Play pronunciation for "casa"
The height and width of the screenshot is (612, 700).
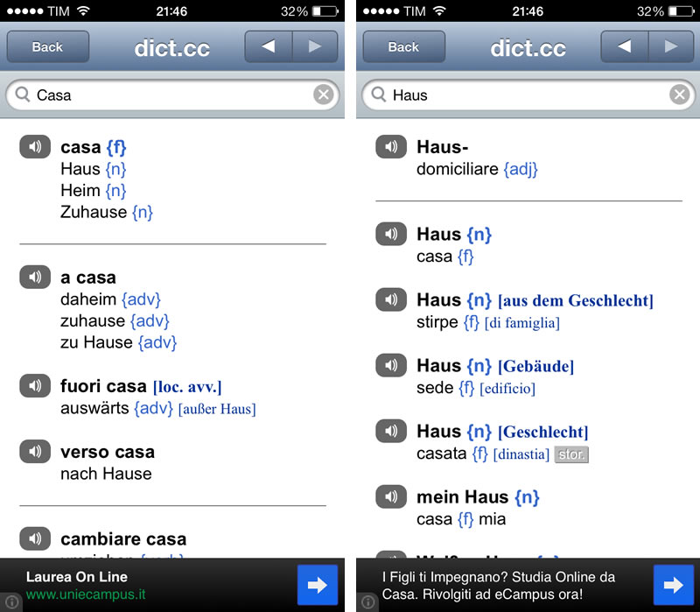click(34, 146)
